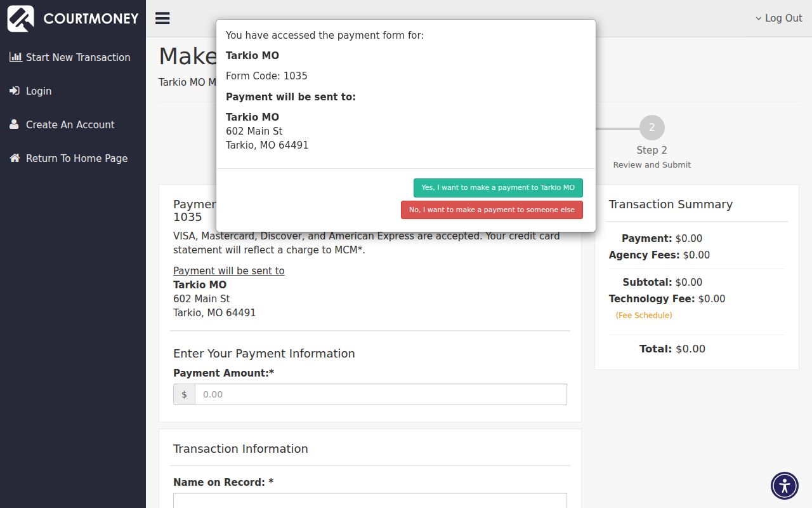Screen dimensions: 812x508
Task: Click 'Payment will be sent to:' heading in dialog
Action: 291,97
